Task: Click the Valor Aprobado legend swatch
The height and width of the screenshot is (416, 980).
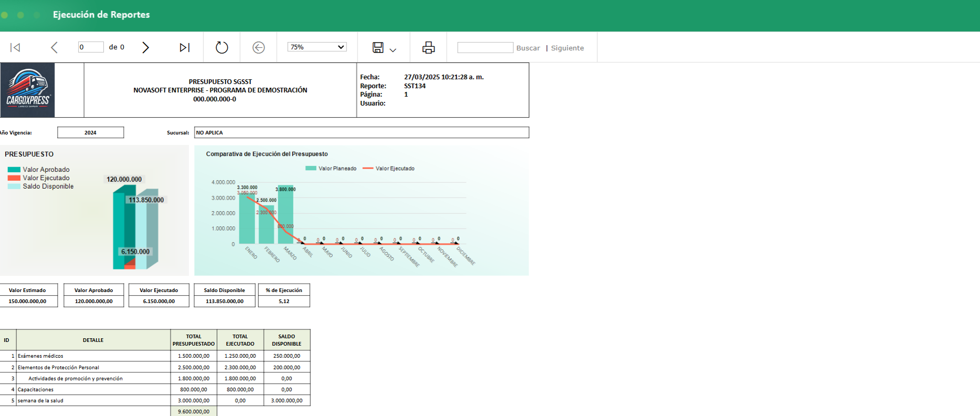Action: click(x=14, y=170)
